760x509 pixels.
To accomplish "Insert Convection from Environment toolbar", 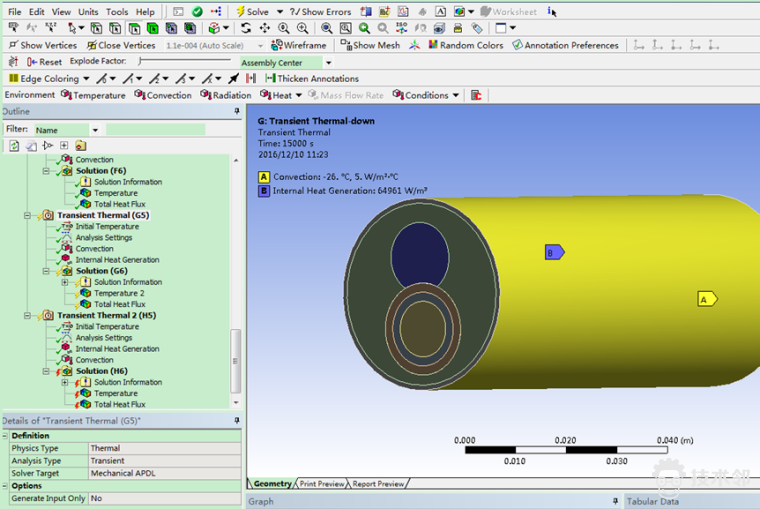I will [163, 95].
